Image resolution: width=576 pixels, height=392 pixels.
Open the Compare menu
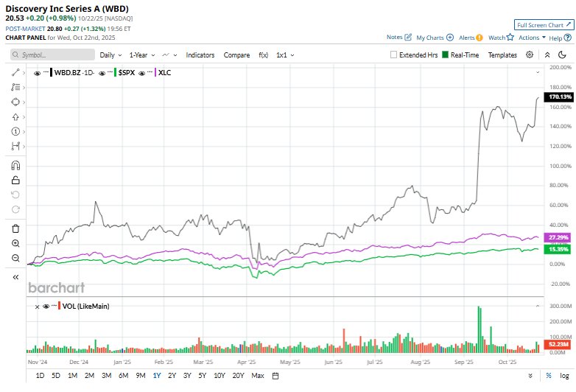236,55
